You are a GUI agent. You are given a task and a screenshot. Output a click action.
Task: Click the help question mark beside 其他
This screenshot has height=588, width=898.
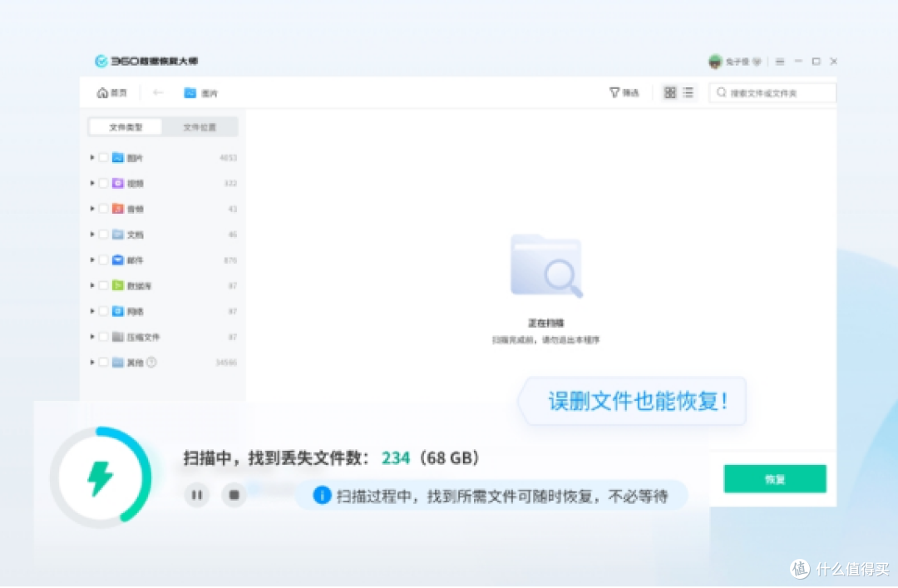151,363
